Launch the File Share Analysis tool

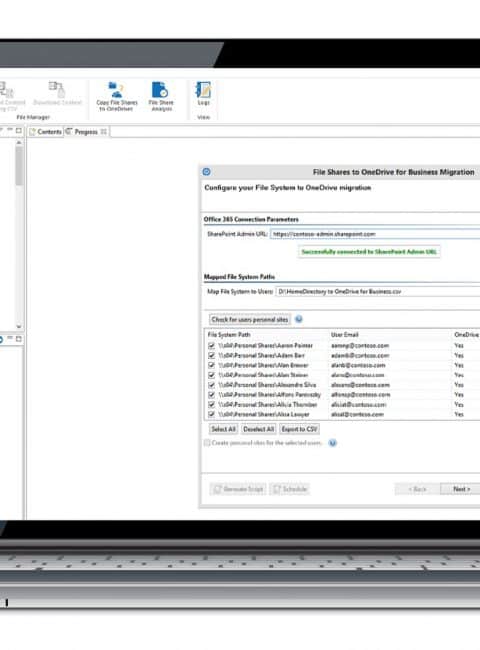[x=161, y=97]
